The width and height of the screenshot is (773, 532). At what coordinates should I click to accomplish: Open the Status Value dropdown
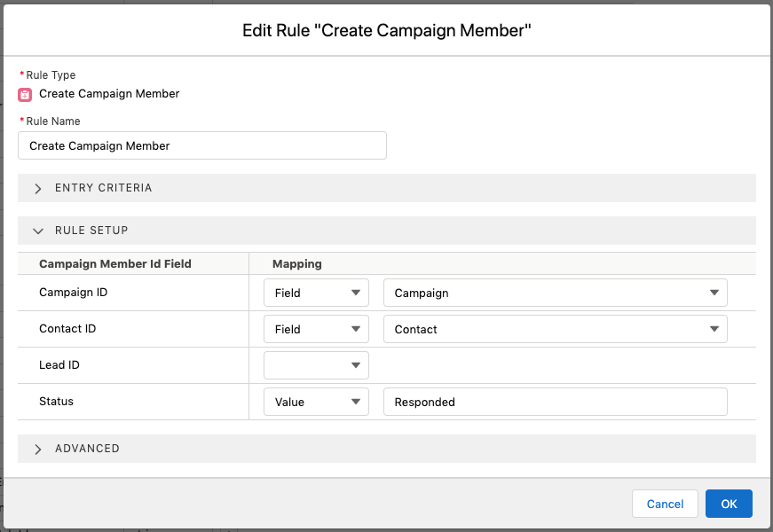[316, 401]
